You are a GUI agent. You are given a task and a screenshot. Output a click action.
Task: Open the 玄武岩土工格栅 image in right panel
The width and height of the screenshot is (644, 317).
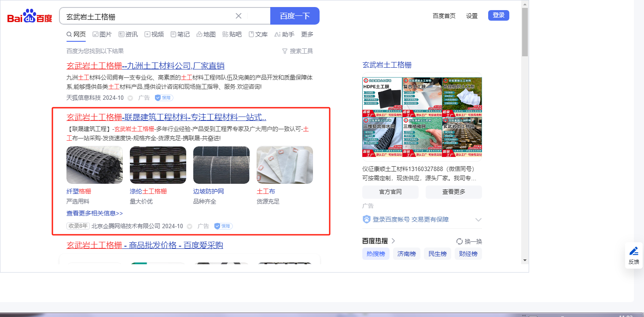[x=462, y=137]
